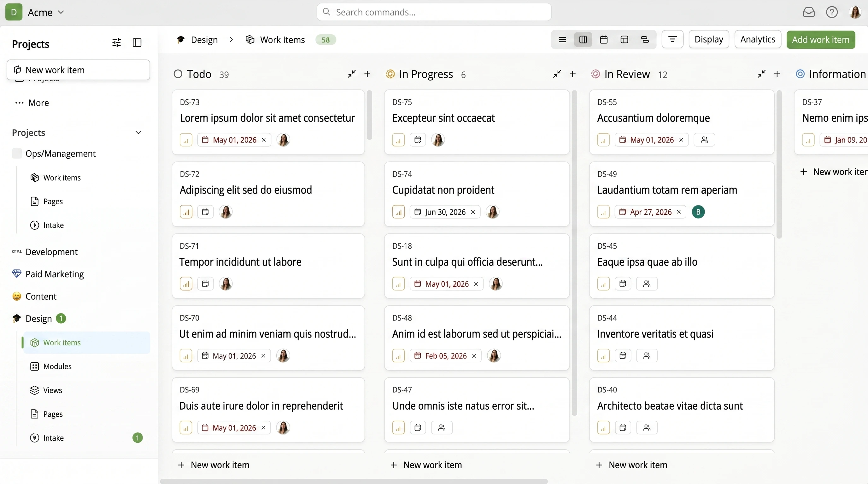Add New work item under Todo
Screen dimensions: 868x484
point(214,465)
